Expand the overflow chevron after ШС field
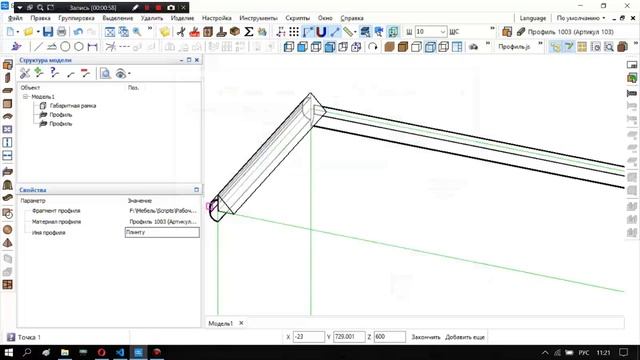Viewport: 640px width, 360px height. (492, 29)
